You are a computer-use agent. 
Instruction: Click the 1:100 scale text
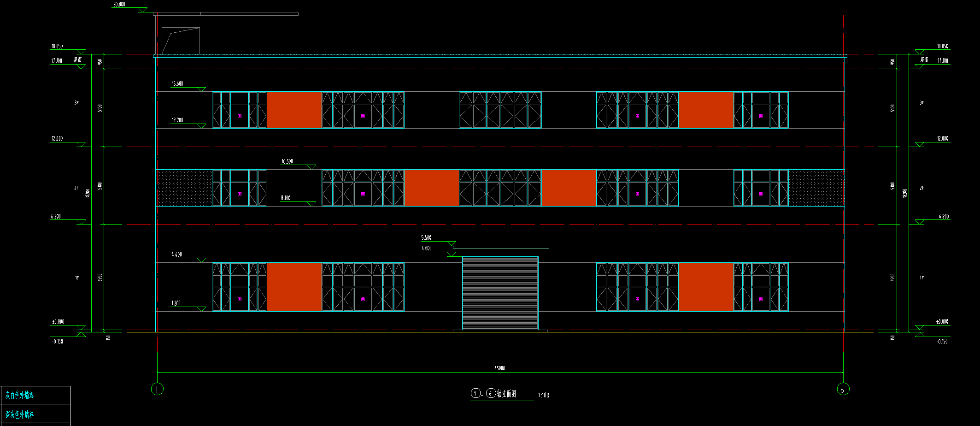[544, 395]
